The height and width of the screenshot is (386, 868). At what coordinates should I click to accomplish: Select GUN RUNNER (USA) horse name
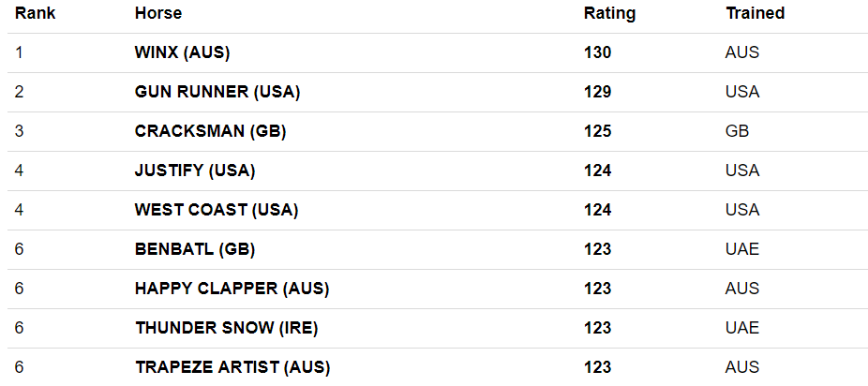click(x=217, y=92)
